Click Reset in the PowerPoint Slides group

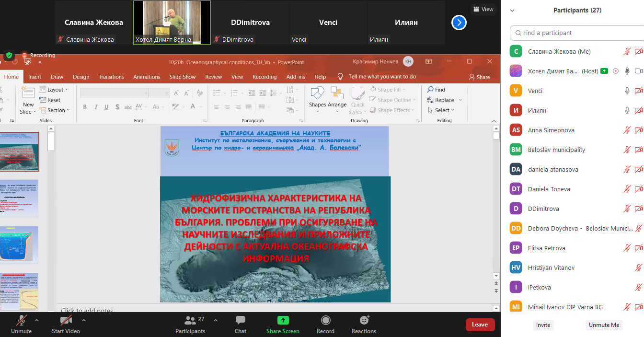point(50,100)
